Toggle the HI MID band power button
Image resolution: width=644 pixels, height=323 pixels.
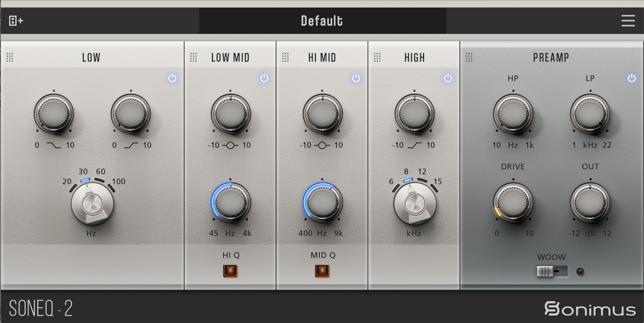point(356,78)
